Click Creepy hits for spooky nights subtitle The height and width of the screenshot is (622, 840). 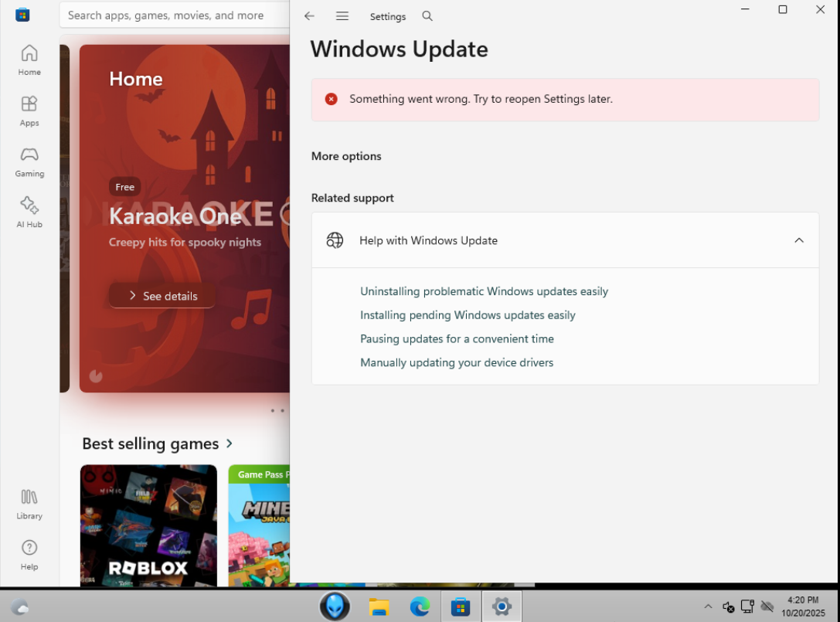(185, 242)
